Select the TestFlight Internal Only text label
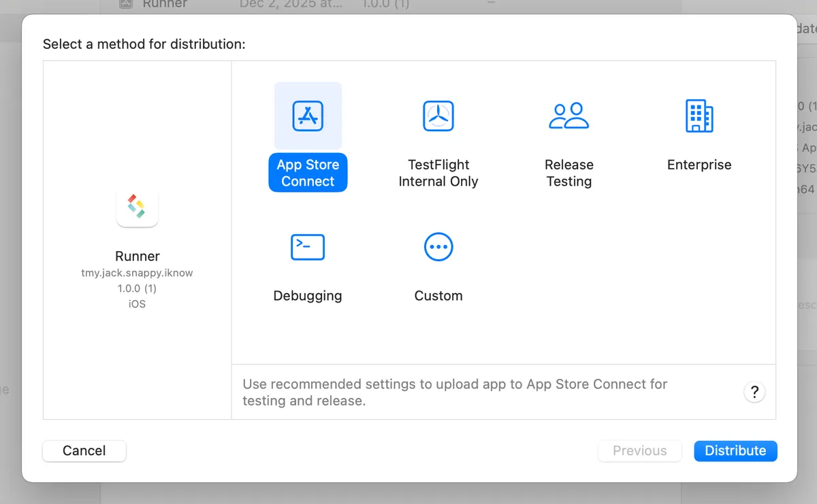The image size is (817, 504). tap(438, 173)
